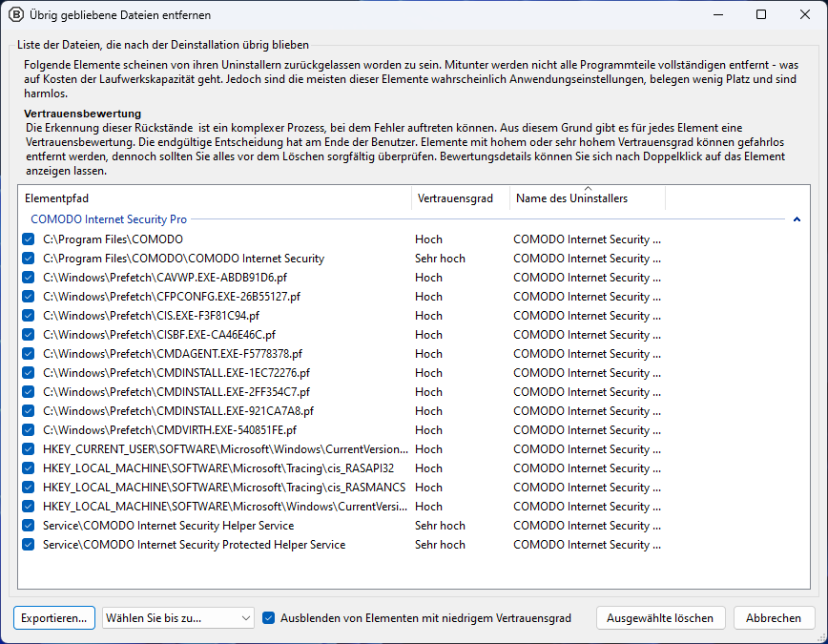The image size is (828, 644).
Task: Sort by Vertrauensgrad column header
Action: pos(461,198)
